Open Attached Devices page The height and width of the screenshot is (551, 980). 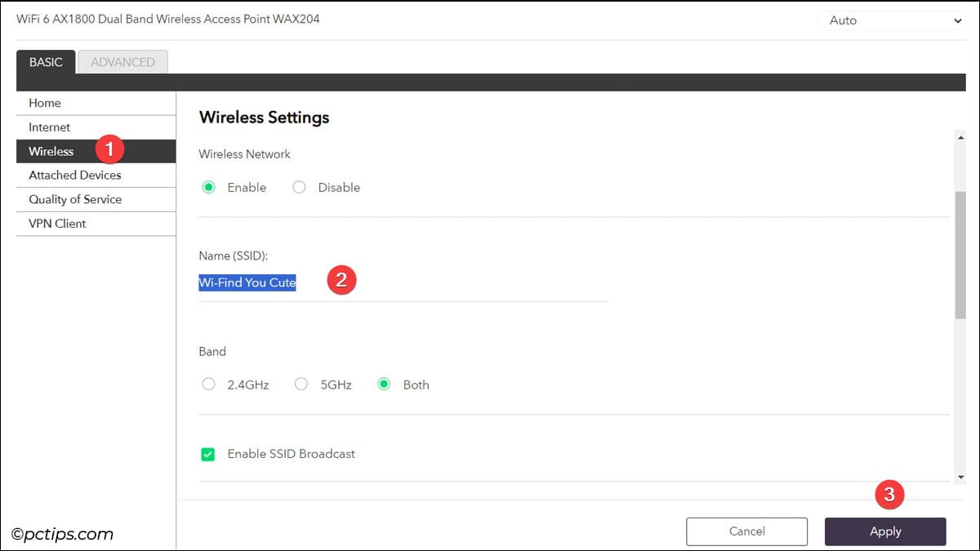[96, 176]
